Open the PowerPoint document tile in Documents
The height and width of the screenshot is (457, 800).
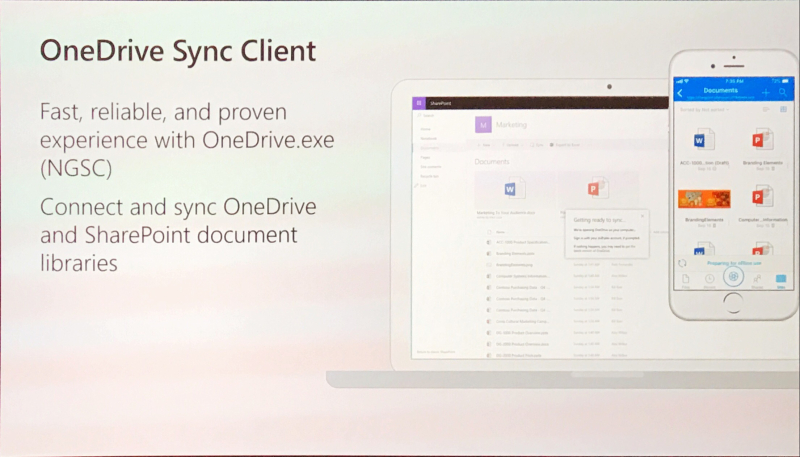(597, 189)
